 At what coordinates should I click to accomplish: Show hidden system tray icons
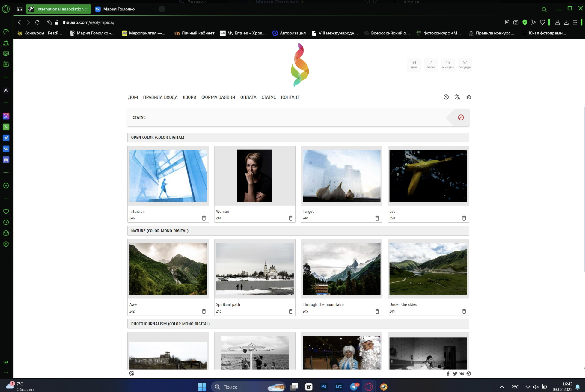click(502, 387)
